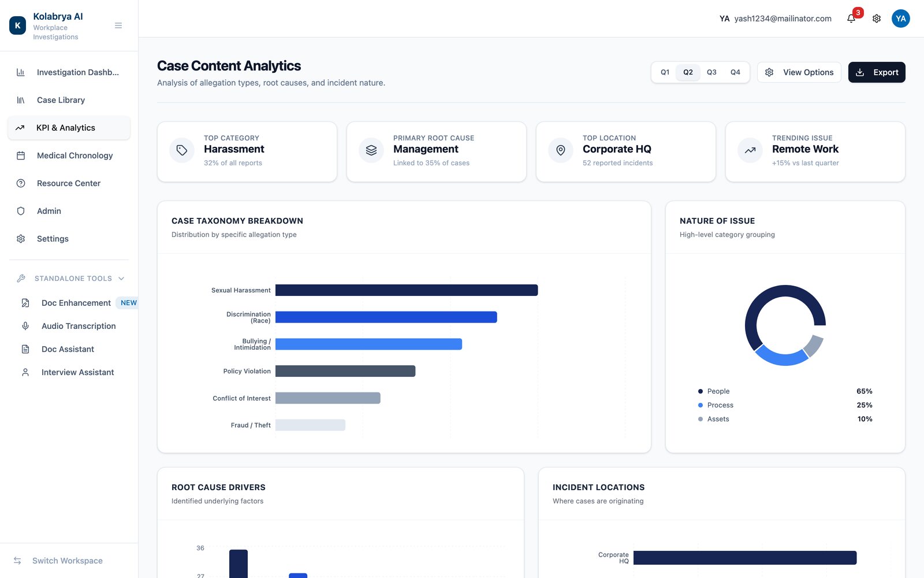The image size is (924, 578).
Task: Click the Switch Workspace arrows icon
Action: click(x=17, y=561)
